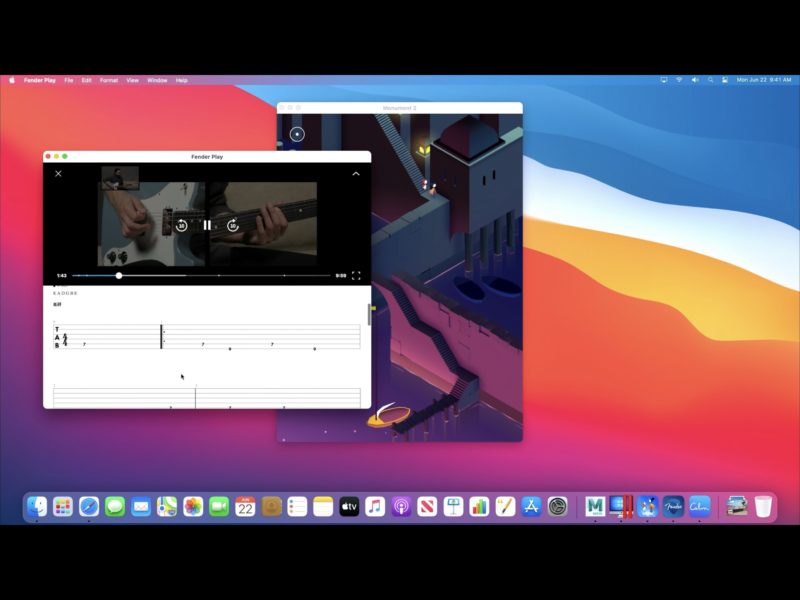Open the Apple menu
Screen dimensions: 800x600
(12, 80)
